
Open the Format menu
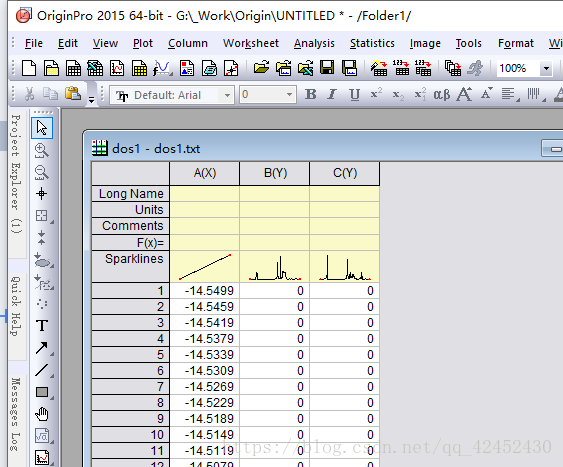[x=516, y=43]
